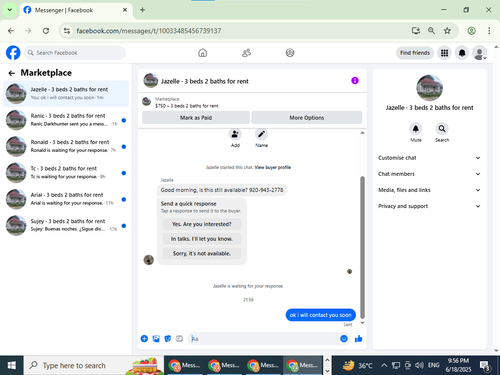
Task: Open Groups icon in top nav
Action: pyautogui.click(x=290, y=53)
